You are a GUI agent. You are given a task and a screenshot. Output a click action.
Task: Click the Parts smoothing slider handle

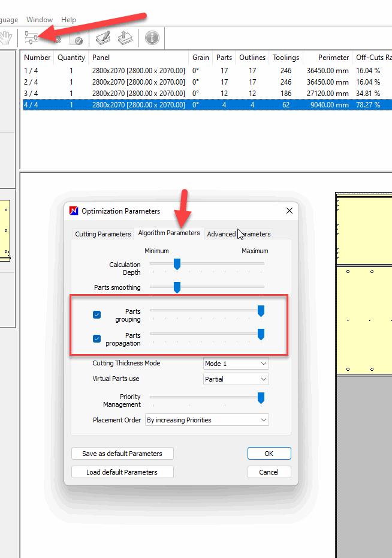[177, 287]
